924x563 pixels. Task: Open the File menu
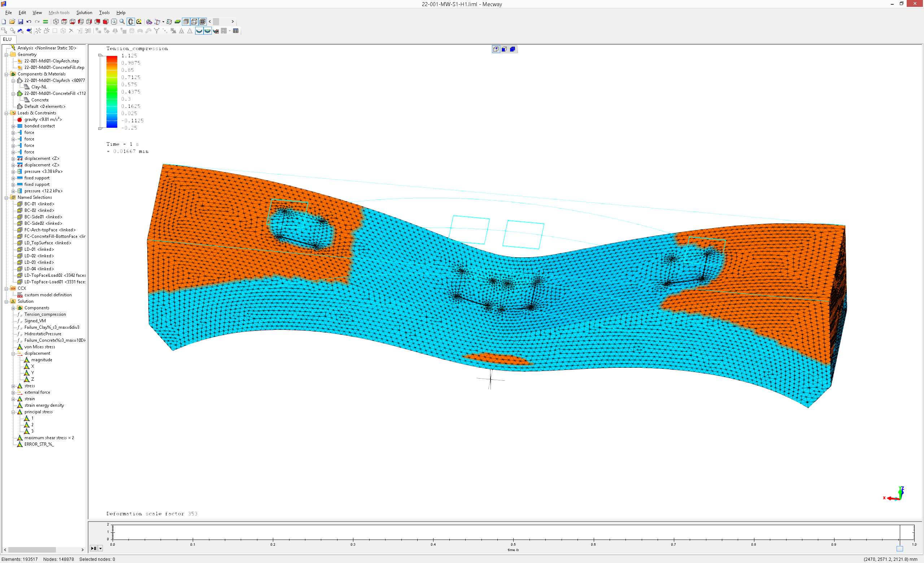[x=8, y=13]
